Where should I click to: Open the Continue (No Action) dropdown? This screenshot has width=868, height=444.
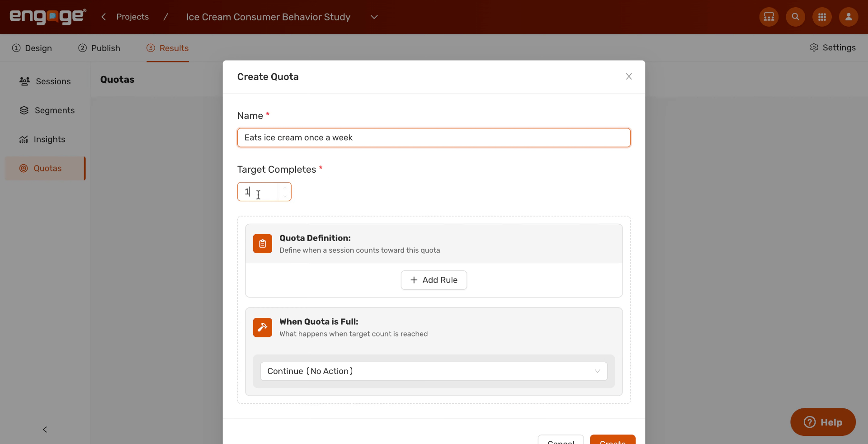[434, 371]
